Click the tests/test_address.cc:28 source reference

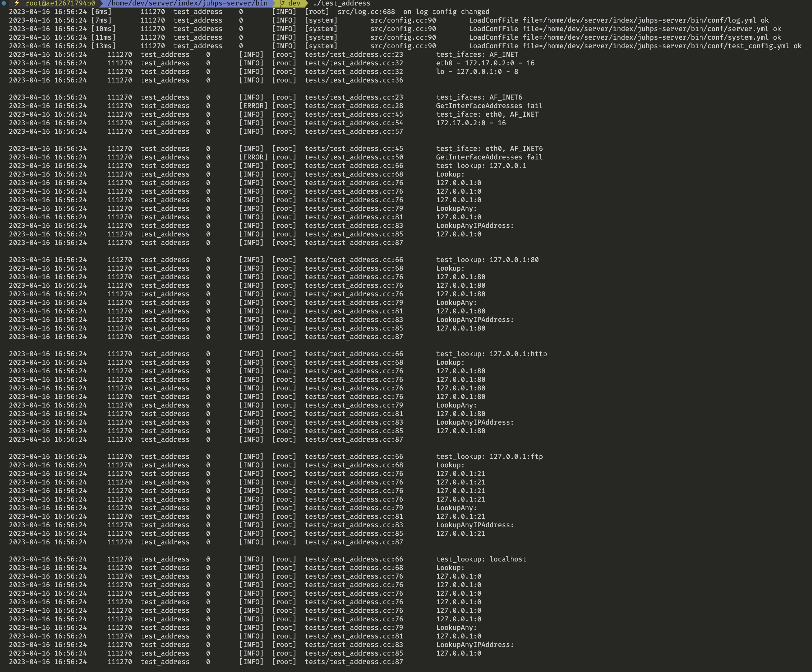354,106
